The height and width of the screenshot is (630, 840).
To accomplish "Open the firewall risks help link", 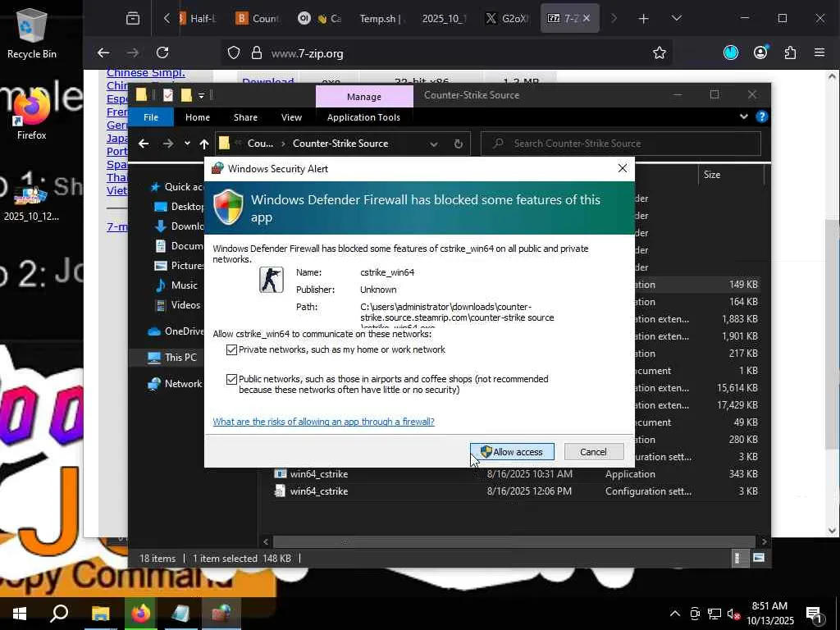I will pyautogui.click(x=323, y=422).
